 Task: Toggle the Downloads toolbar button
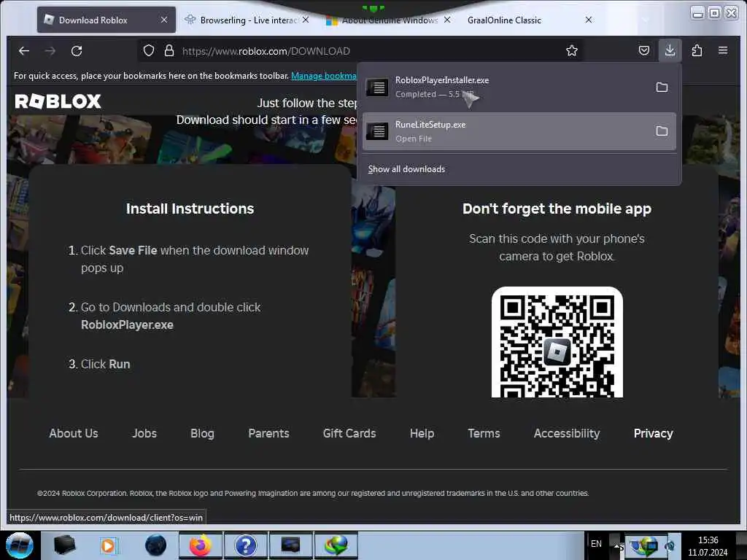tap(670, 50)
